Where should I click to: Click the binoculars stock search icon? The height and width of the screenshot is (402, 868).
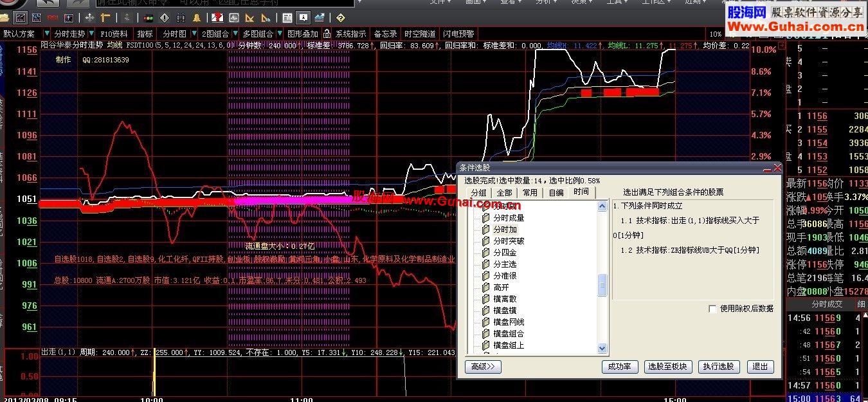(181, 17)
